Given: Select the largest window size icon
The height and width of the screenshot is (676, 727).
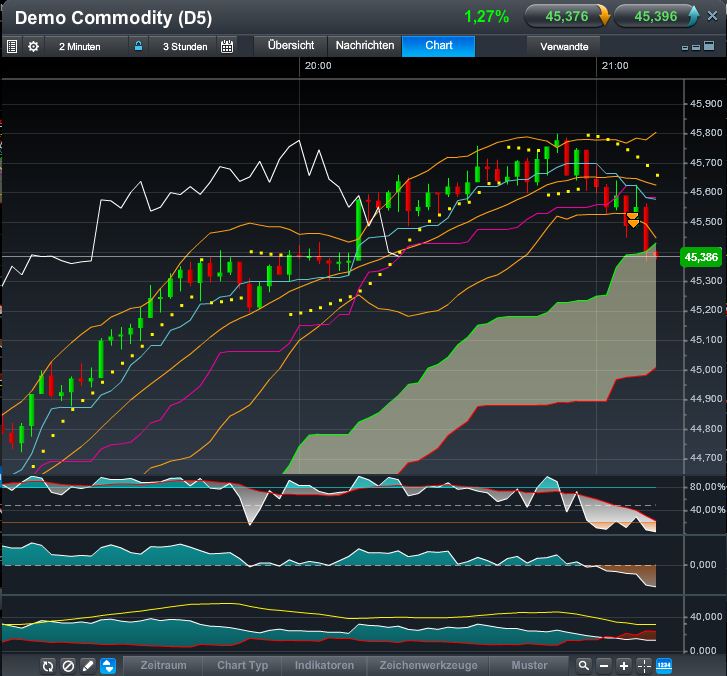Looking at the screenshot, I should [x=709, y=45].
